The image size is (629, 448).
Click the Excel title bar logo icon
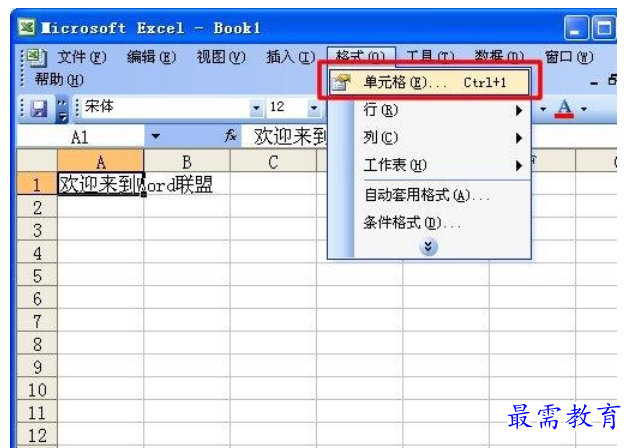pos(27,27)
